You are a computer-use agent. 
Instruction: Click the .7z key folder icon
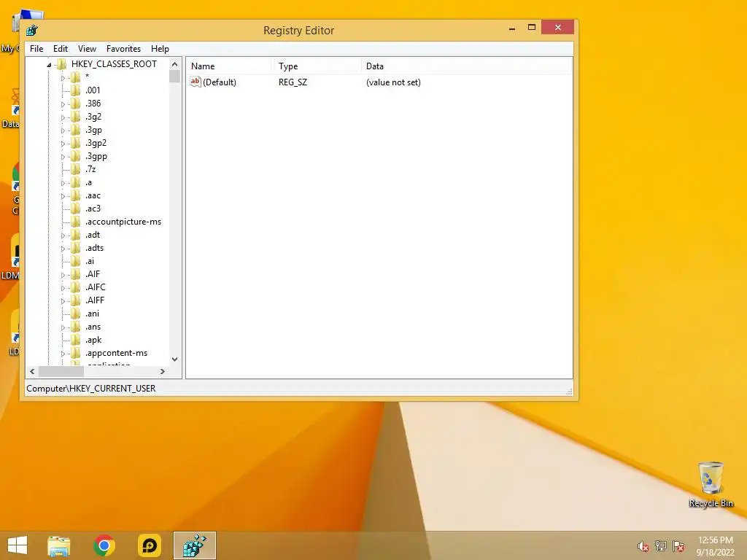(x=75, y=169)
